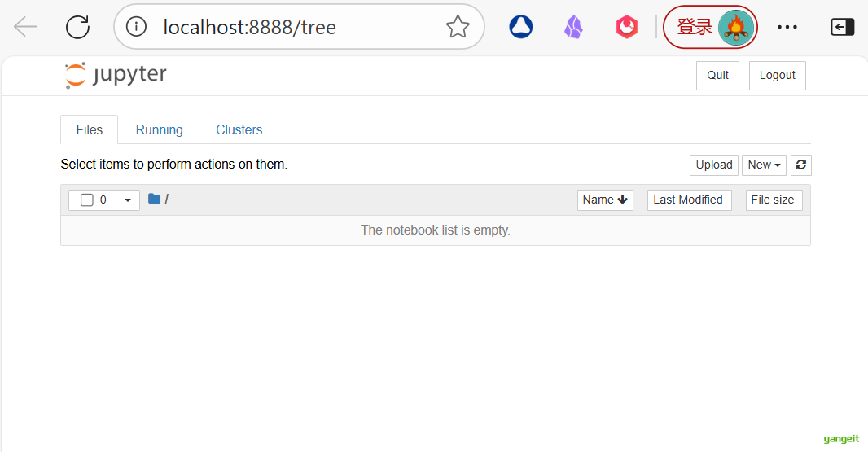This screenshot has height=452, width=868.
Task: Bookmark this page with the star icon
Action: (x=458, y=27)
